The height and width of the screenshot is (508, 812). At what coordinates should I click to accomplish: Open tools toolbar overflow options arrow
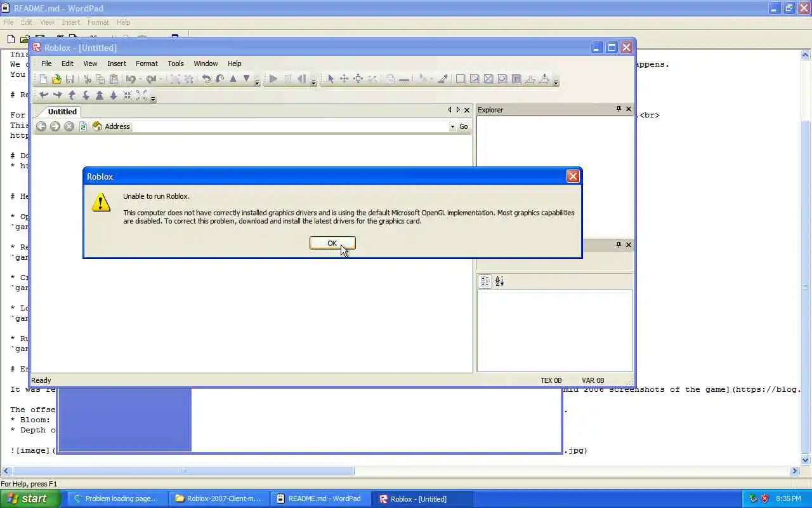(x=556, y=83)
